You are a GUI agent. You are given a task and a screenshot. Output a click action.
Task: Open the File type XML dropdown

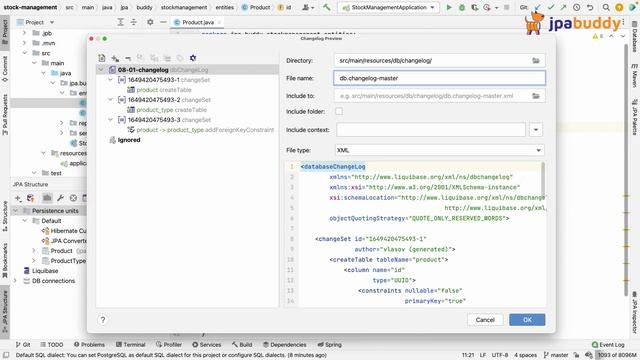pos(439,150)
